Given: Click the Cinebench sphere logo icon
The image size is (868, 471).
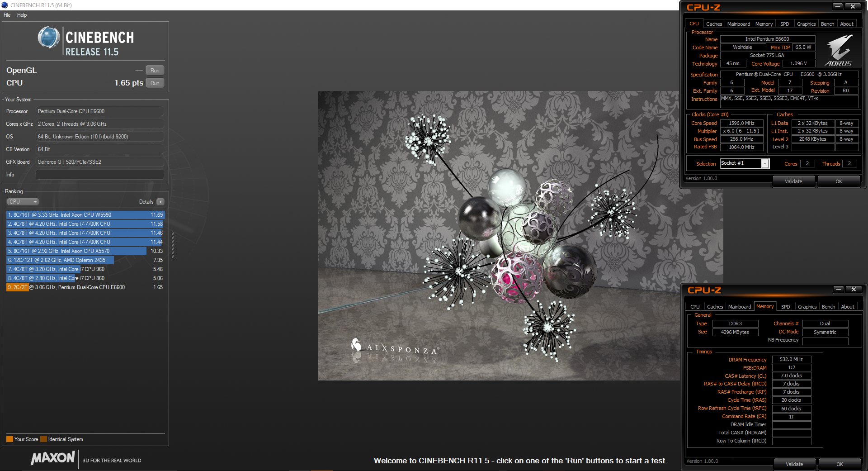Looking at the screenshot, I should tap(49, 38).
